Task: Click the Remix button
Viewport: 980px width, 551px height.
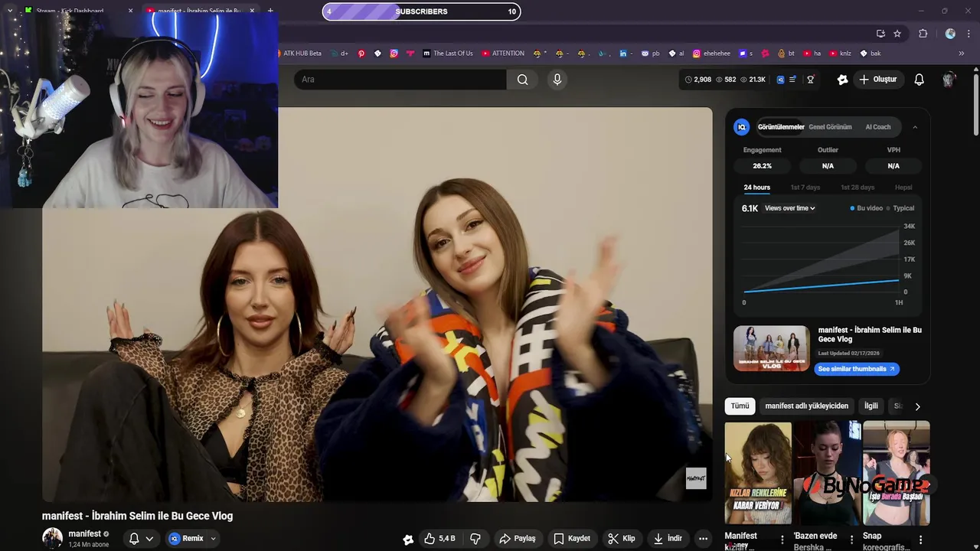Action: click(187, 539)
